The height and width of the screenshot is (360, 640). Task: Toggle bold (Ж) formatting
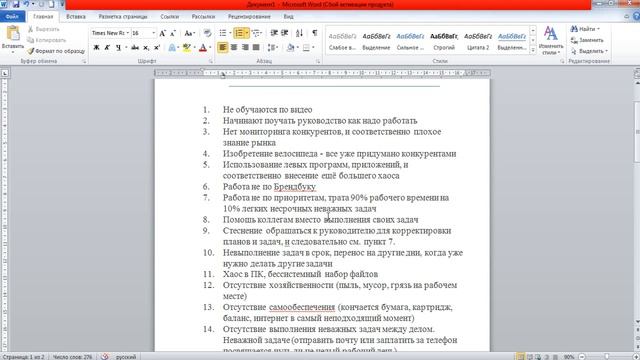click(x=97, y=48)
